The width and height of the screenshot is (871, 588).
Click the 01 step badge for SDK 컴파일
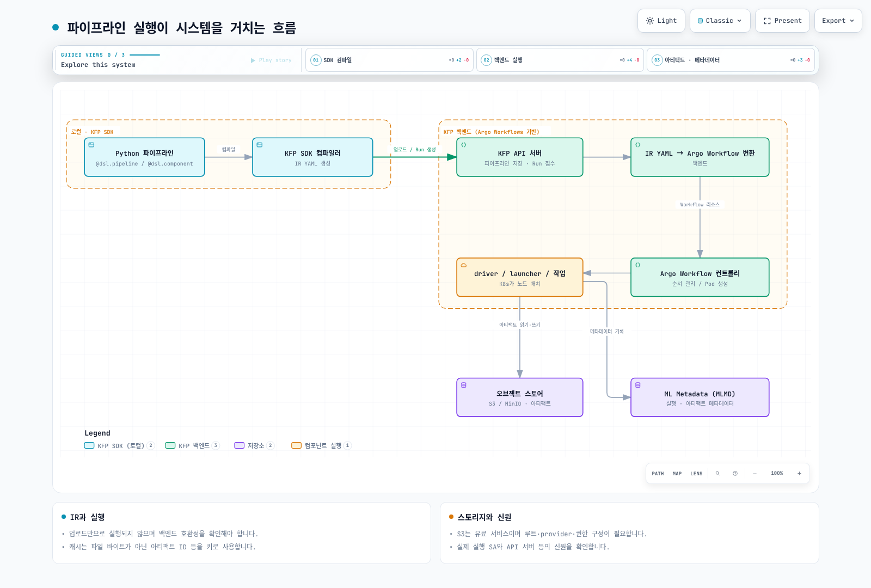tap(316, 60)
